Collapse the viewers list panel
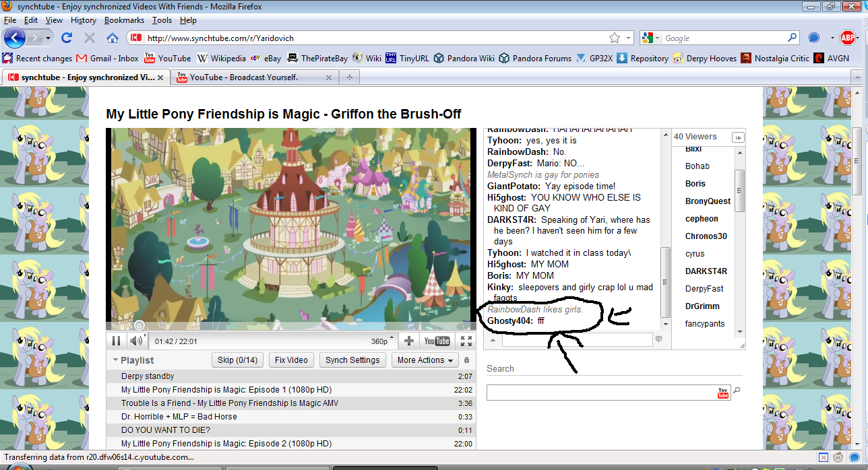This screenshot has width=868, height=470. tap(738, 137)
